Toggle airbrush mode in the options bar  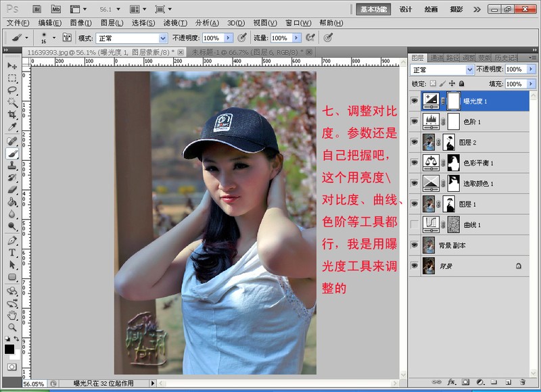pos(327,38)
